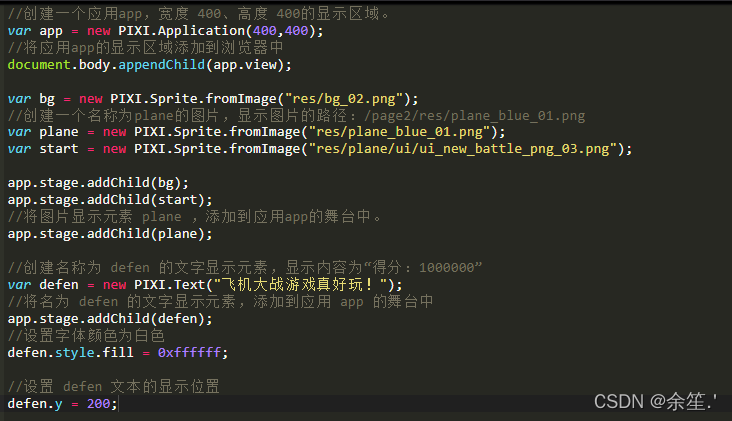
Task: Click the line 'var start = new PIXI.Sprite.fromImage'
Action: coord(320,149)
